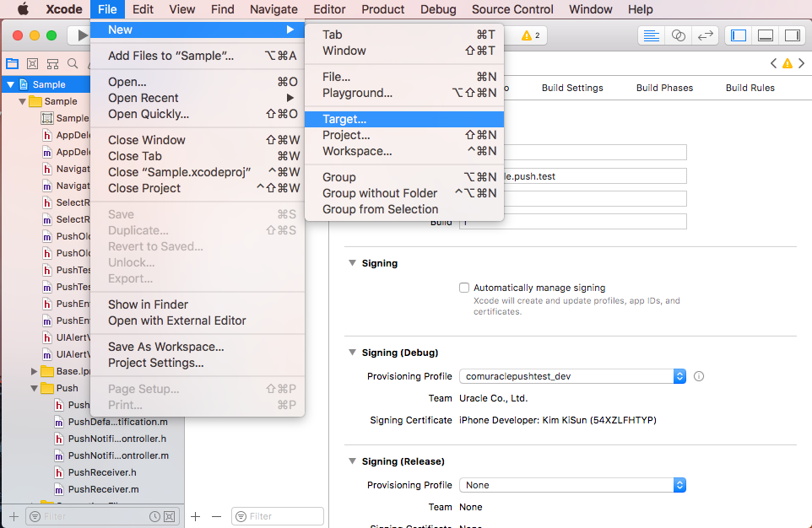
Task: Open Debug Provisioning Profile dropdown comuraclepushtest_dev
Action: click(572, 376)
